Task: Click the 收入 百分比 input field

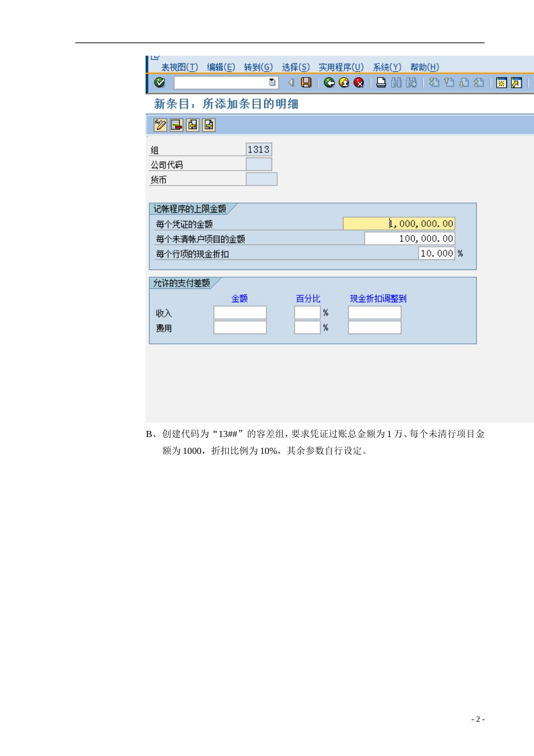Action: tap(307, 313)
